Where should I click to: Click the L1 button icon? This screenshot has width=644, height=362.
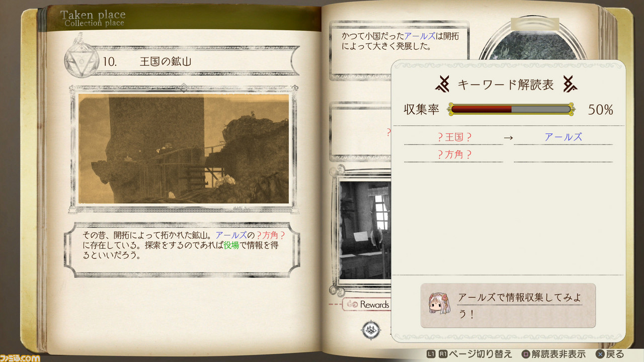[x=431, y=354]
